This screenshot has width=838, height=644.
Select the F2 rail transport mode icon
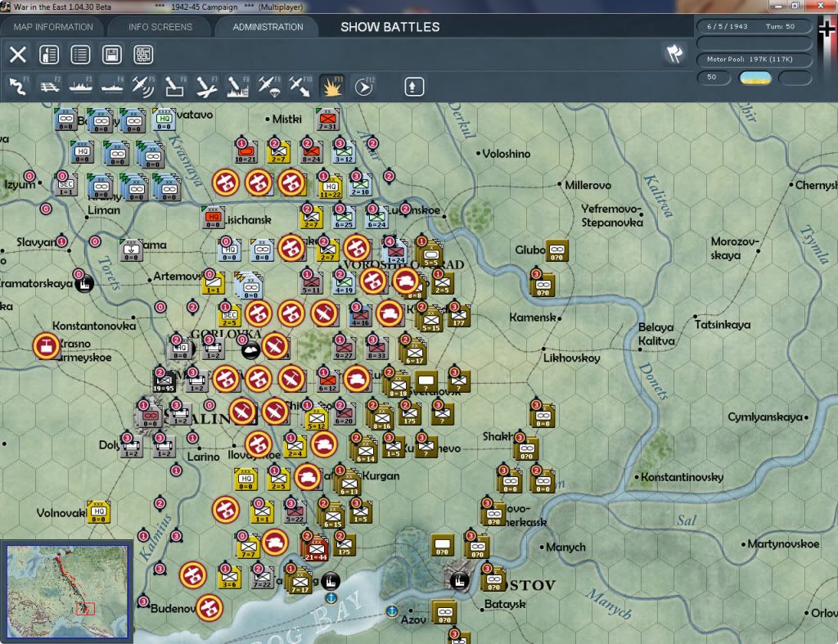50,87
